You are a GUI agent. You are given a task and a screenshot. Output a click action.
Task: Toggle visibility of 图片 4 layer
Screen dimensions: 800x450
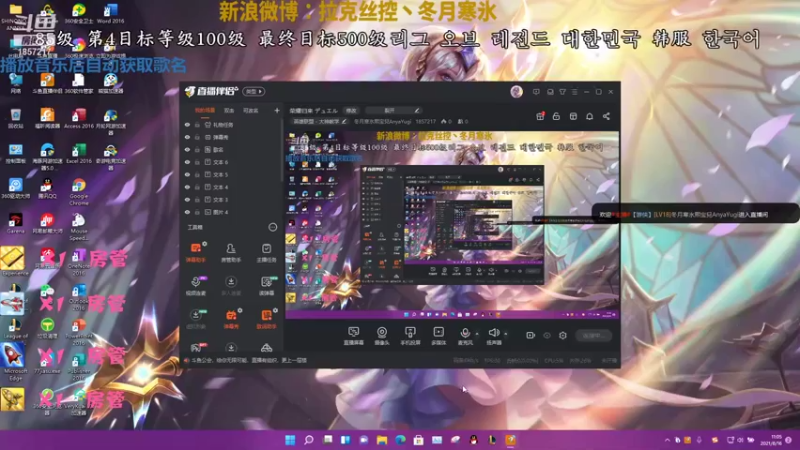187,212
